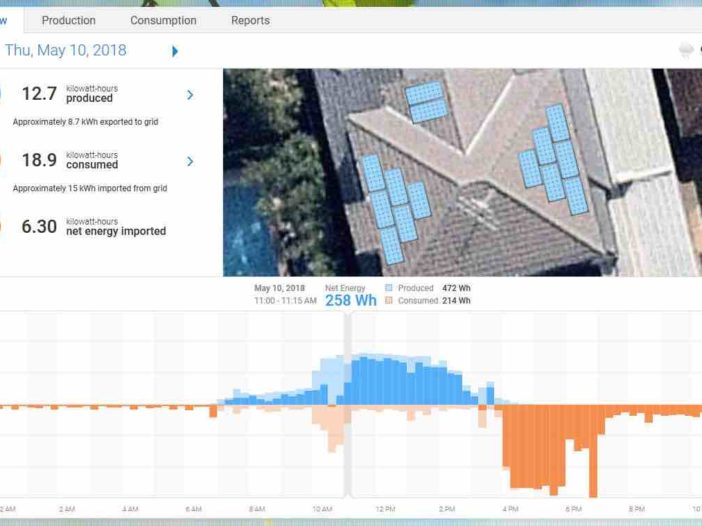The width and height of the screenshot is (702, 526).
Task: Click the 258 Wh net energy readout
Action: 350,300
